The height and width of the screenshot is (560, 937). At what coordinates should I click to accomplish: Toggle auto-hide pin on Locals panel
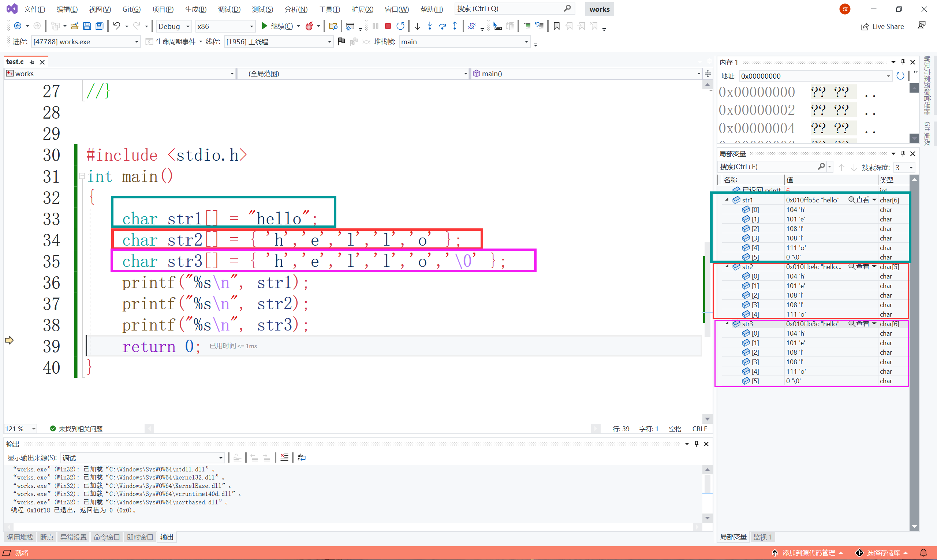903,154
